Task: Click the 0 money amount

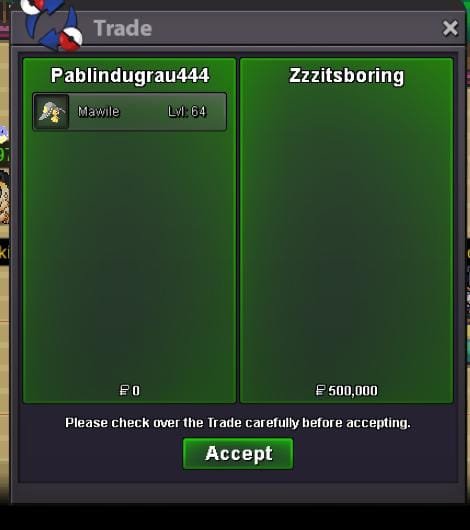Action: pyautogui.click(x=136, y=391)
